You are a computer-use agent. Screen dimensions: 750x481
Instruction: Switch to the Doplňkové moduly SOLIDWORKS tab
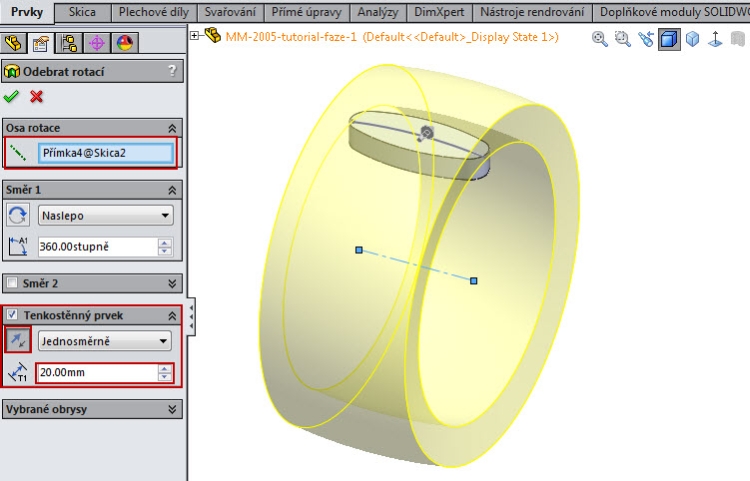point(672,12)
